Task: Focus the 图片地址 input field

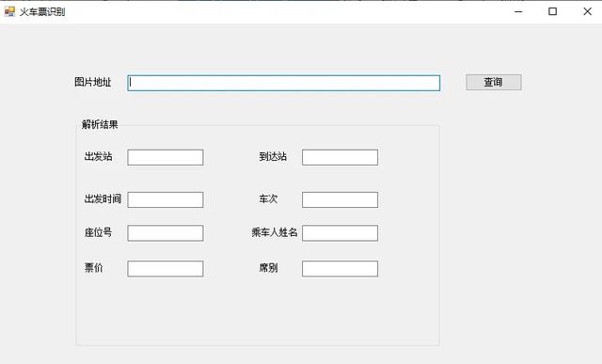Action: click(284, 83)
